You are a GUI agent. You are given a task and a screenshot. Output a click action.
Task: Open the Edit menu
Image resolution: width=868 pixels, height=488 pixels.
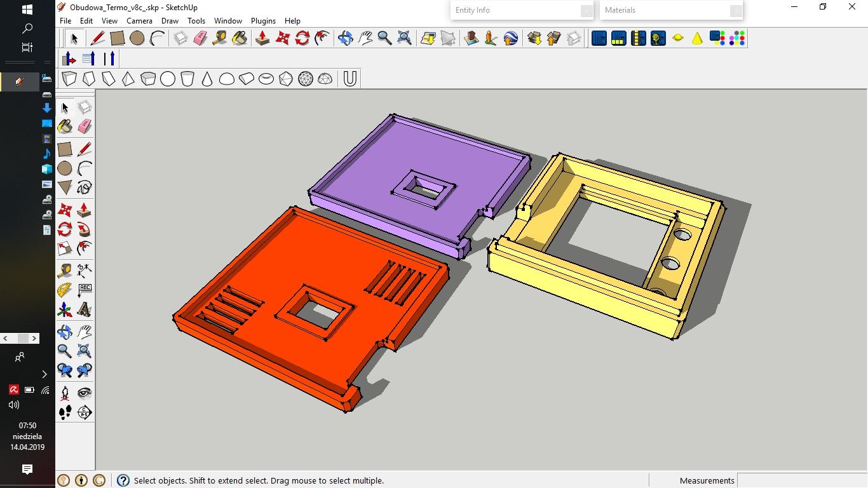click(x=86, y=21)
